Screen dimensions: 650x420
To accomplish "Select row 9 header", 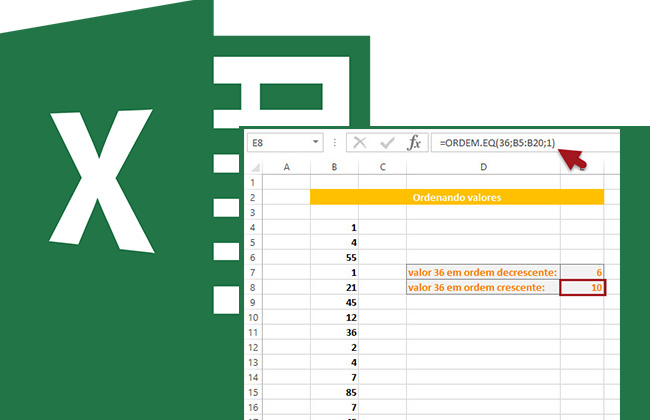I will click(x=253, y=302).
